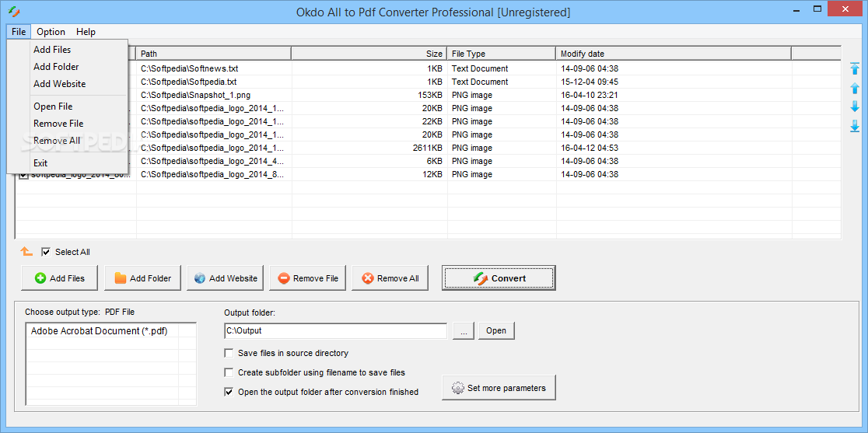Uncheck Open the output folder after conversion

click(229, 392)
